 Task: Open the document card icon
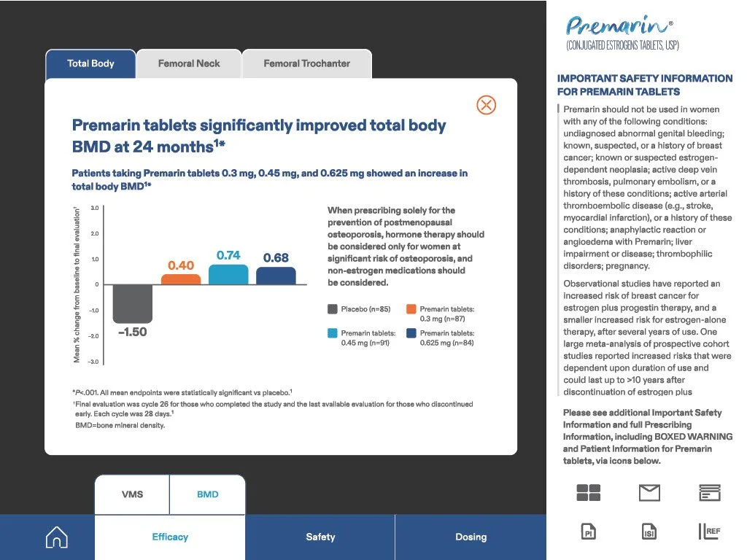(709, 492)
